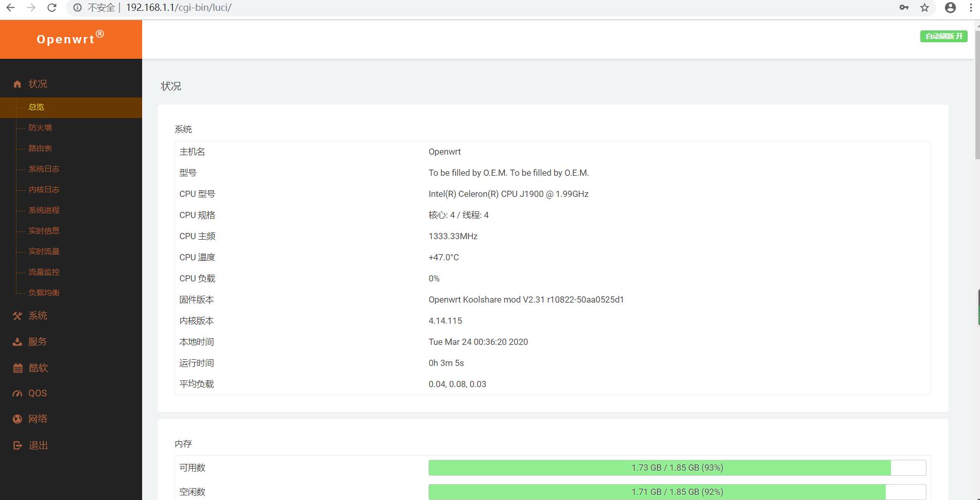Click the hostname value Openwrt in table
The image size is (980, 500).
(444, 152)
